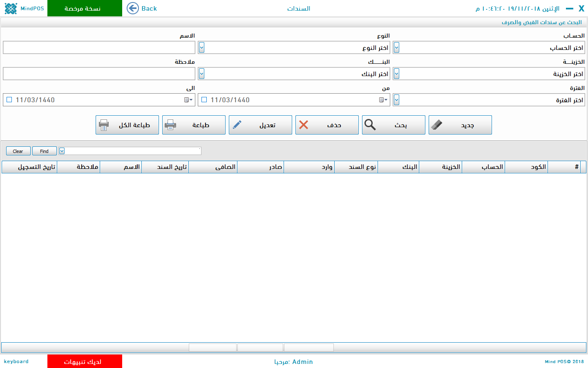The width and height of the screenshot is (588, 368).
Task: Click the printer icon on Print All button
Action: [104, 125]
